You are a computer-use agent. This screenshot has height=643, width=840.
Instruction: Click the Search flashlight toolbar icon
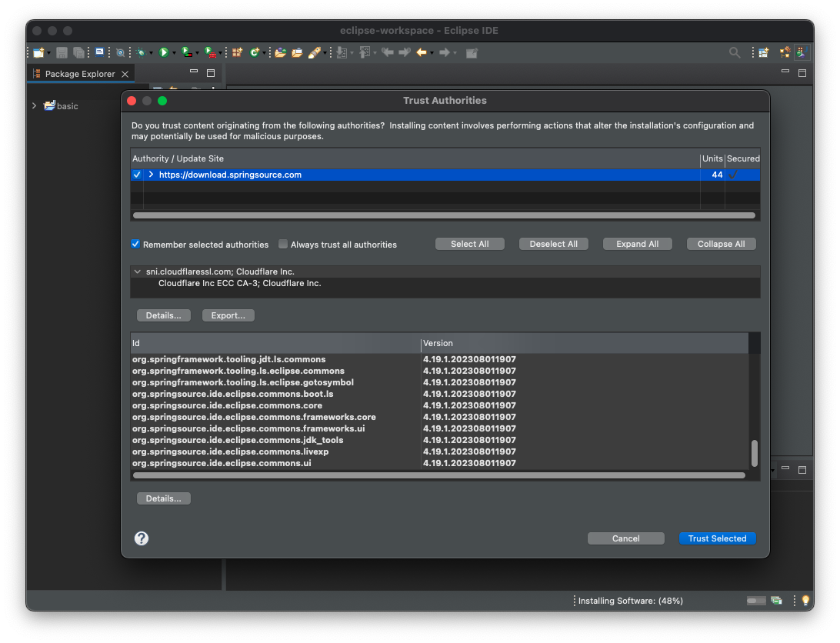point(315,52)
